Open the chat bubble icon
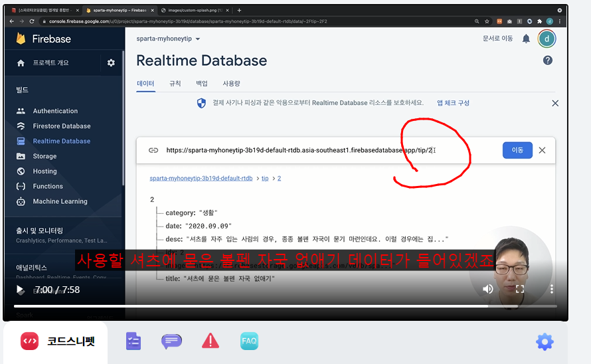This screenshot has width=591, height=364. tap(171, 341)
